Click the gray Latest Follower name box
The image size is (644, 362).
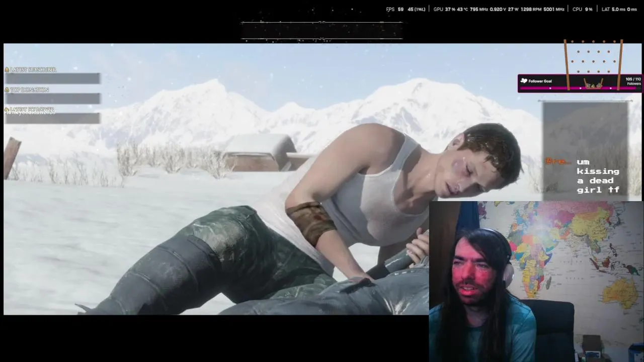click(53, 118)
